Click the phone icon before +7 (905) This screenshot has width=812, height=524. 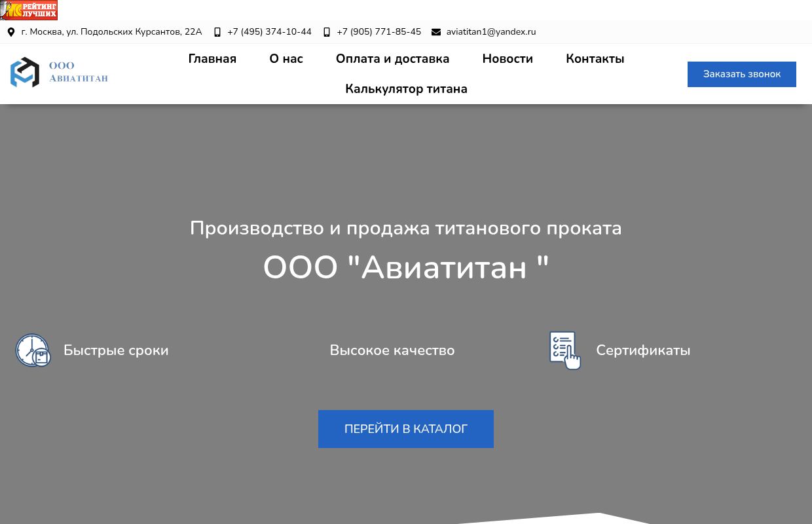(x=327, y=32)
